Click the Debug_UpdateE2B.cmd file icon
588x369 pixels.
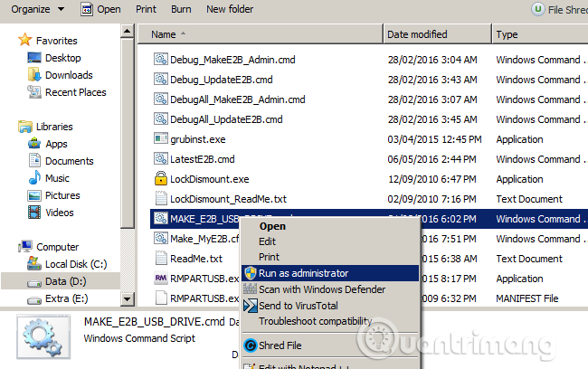pyautogui.click(x=160, y=79)
